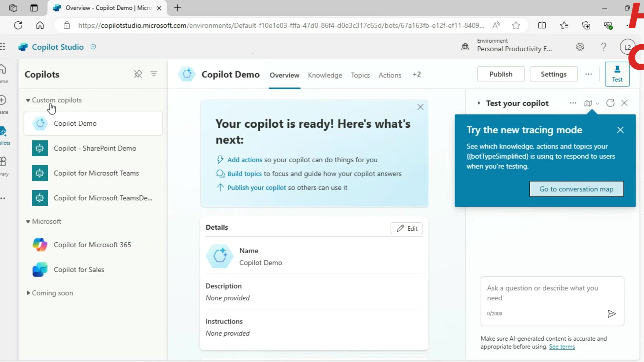Open test pane more options menu
The image size is (644, 362).
pos(573,103)
